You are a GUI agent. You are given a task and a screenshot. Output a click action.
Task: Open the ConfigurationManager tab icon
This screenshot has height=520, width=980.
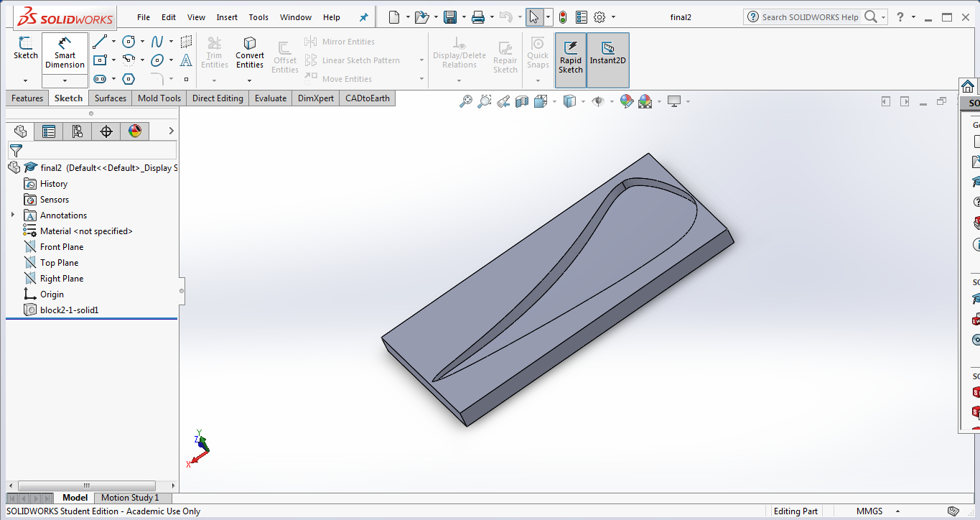(x=78, y=131)
